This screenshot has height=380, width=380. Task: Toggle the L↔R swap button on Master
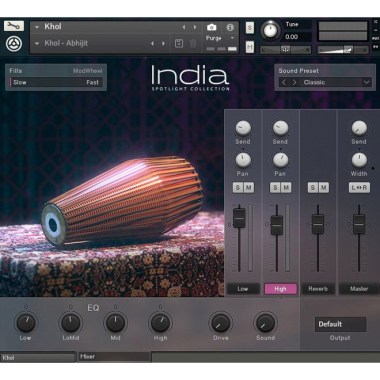[359, 188]
